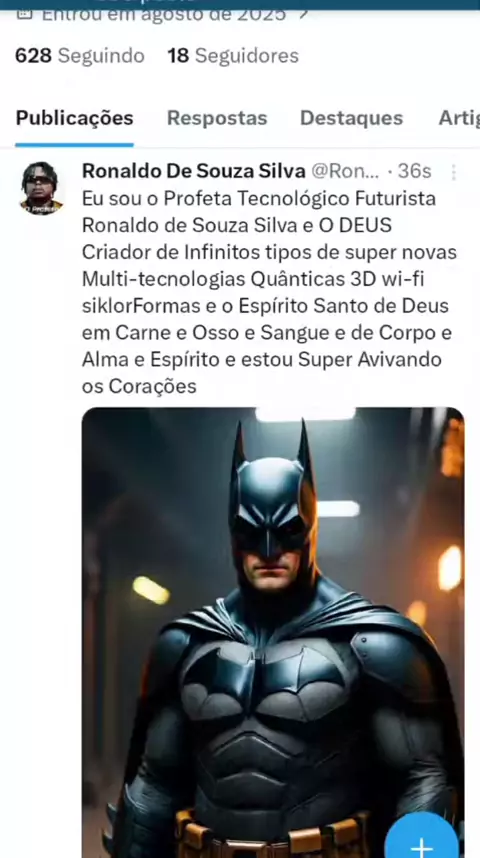Viewport: 480px width, 858px height.
Task: View the 628 Seguindo list
Action: [x=80, y=56]
